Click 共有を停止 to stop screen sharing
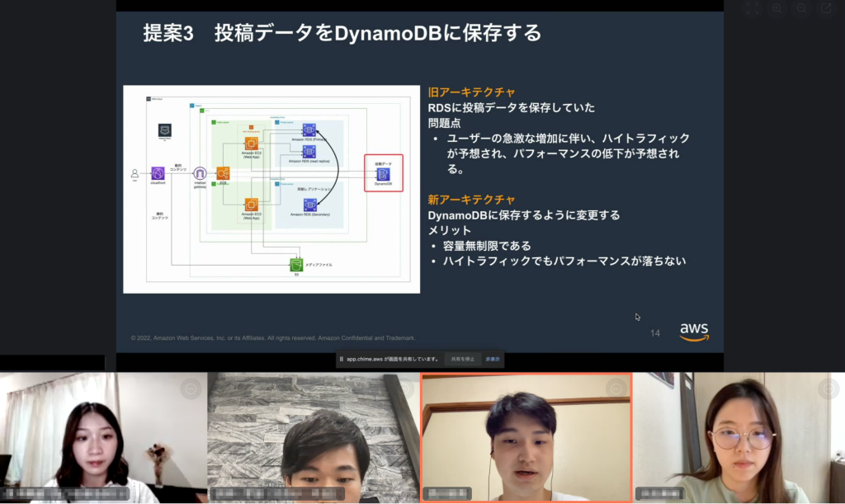 coord(463,359)
